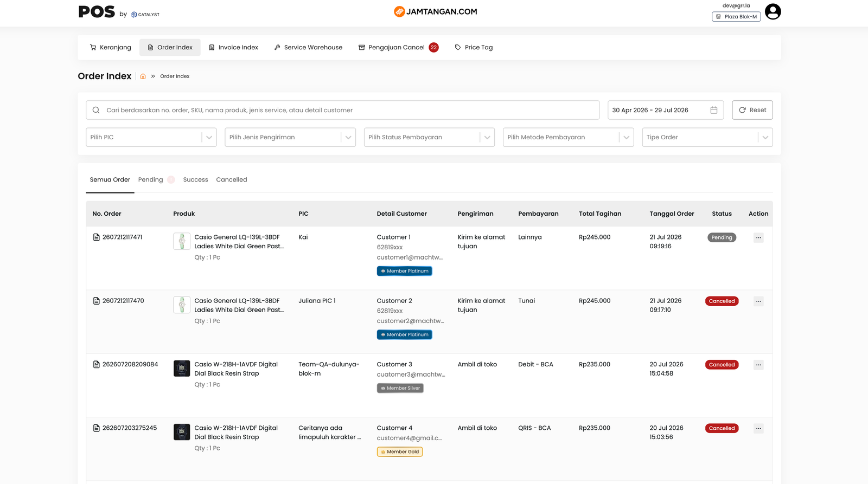Click the home icon in breadcrumb
The height and width of the screenshot is (484, 868).
coord(143,76)
